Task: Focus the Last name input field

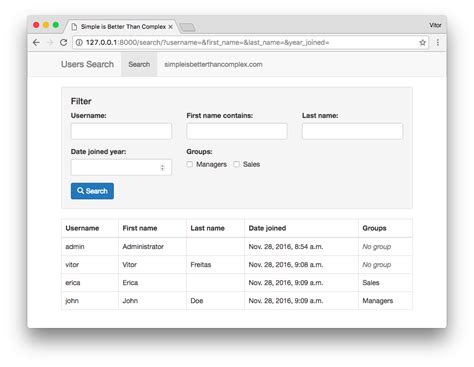Action: [x=352, y=131]
